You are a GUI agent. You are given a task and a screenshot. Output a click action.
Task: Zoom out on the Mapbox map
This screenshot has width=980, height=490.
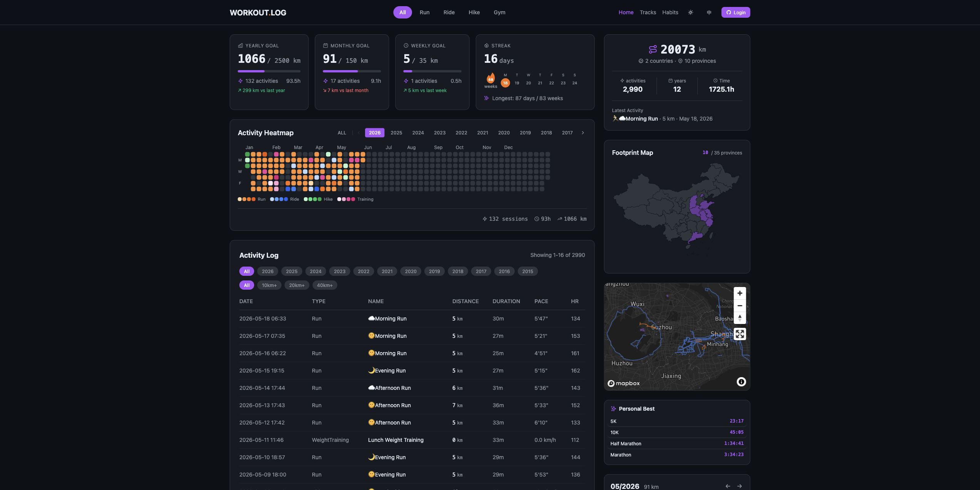(x=740, y=305)
